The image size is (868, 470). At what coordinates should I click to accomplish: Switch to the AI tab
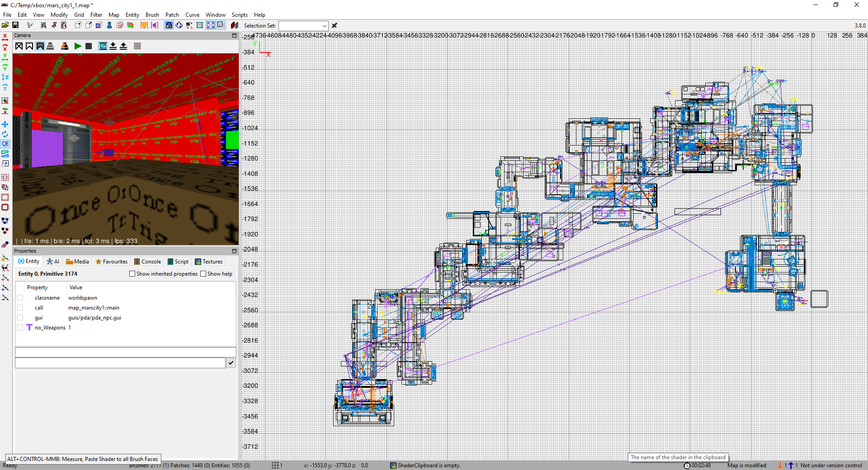click(53, 262)
